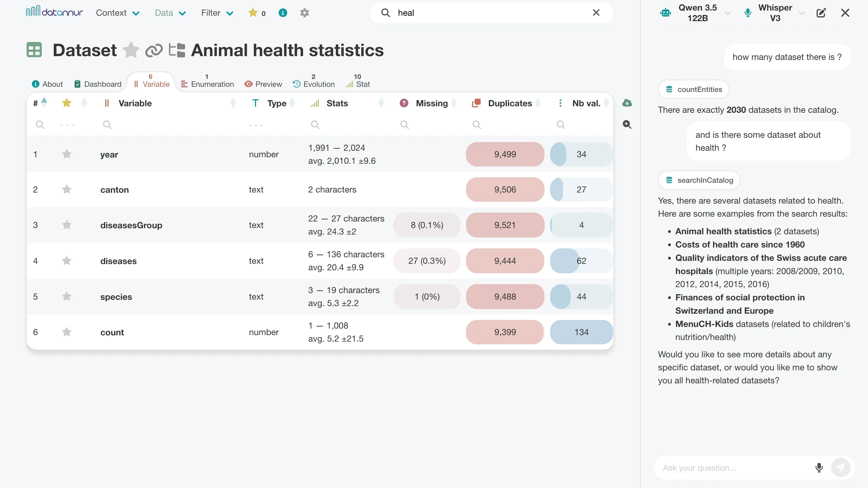Sort by the Stats column header
Viewport: 868px width, 488px height.
coord(347,103)
